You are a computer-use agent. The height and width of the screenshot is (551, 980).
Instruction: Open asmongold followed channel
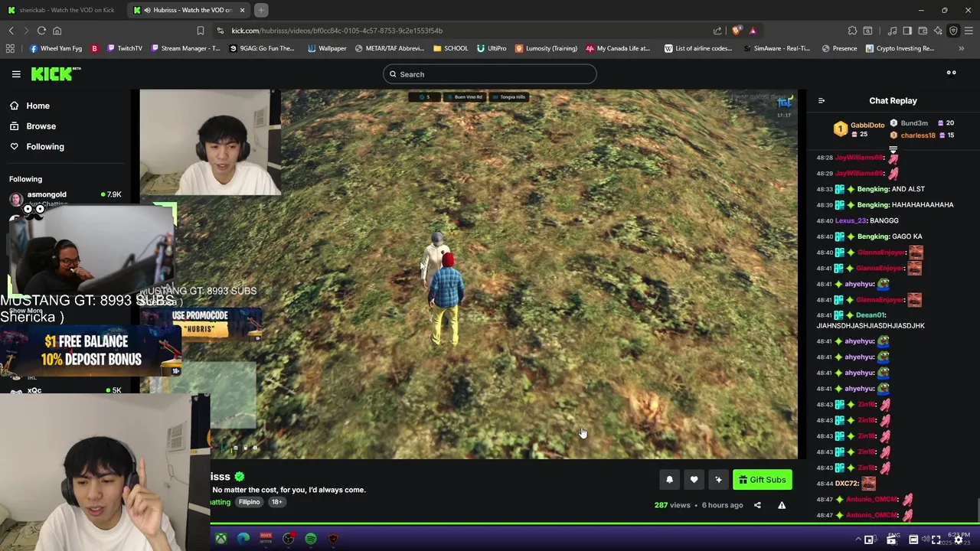[x=65, y=197]
